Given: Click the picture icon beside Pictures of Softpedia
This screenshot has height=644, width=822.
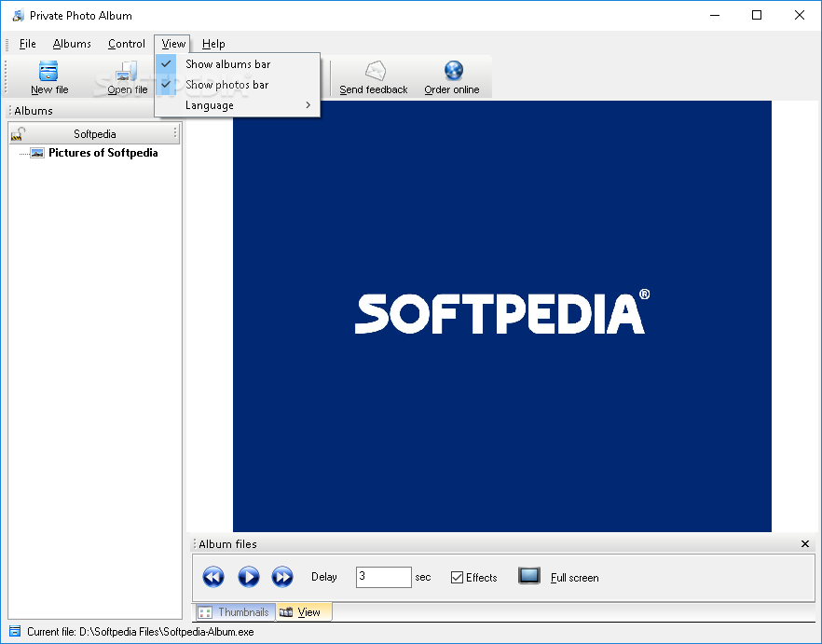Looking at the screenshot, I should (37, 153).
